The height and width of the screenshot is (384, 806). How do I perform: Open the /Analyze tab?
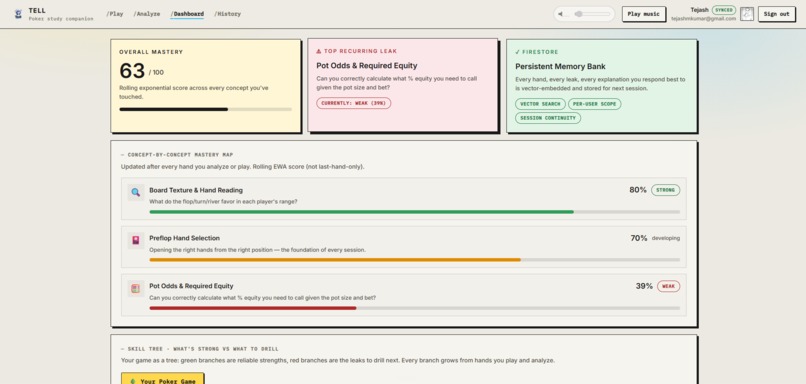[x=146, y=14]
